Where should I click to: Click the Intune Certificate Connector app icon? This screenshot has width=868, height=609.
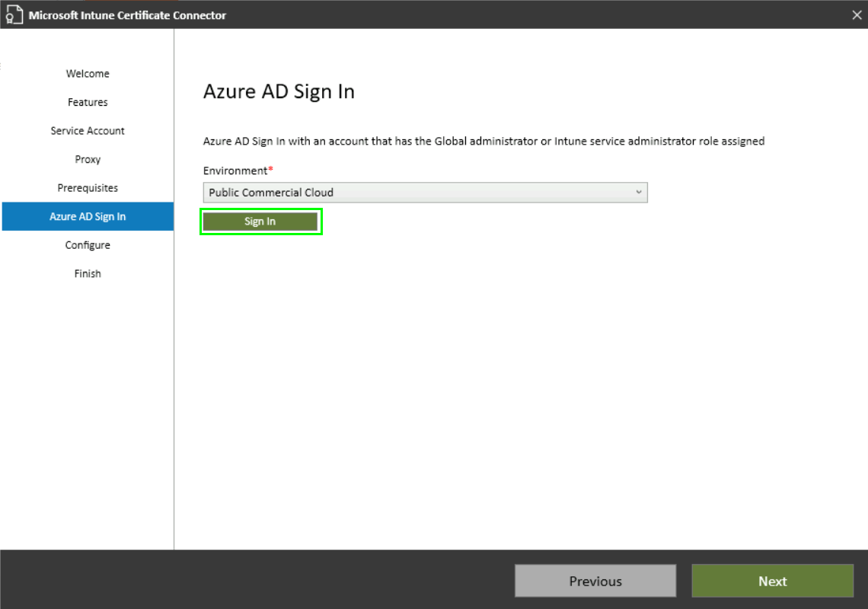pyautogui.click(x=14, y=15)
